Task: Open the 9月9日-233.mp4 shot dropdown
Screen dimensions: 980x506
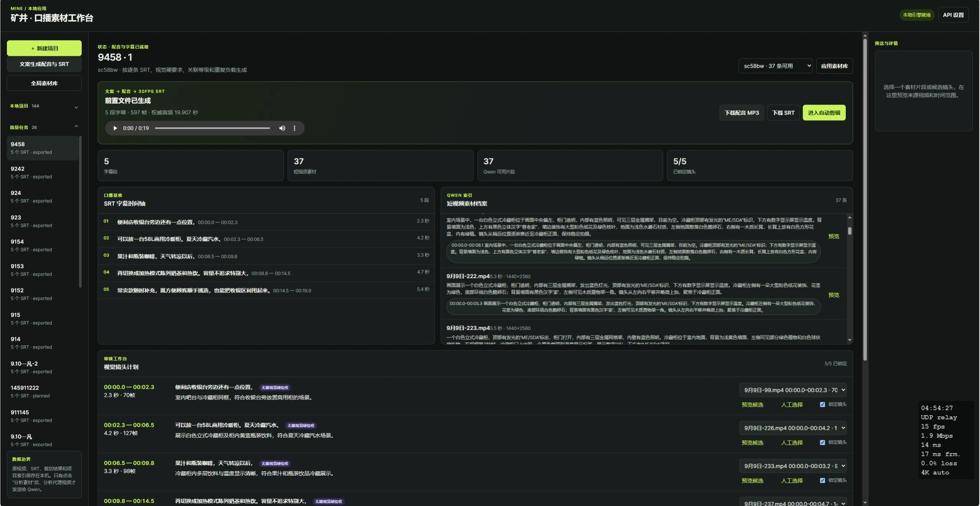Action: [x=793, y=466]
